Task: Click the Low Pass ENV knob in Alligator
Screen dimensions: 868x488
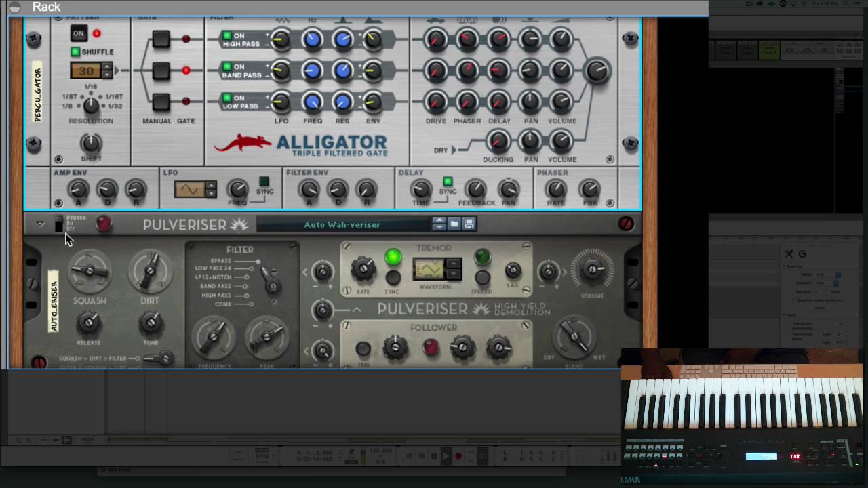Action: click(x=373, y=102)
